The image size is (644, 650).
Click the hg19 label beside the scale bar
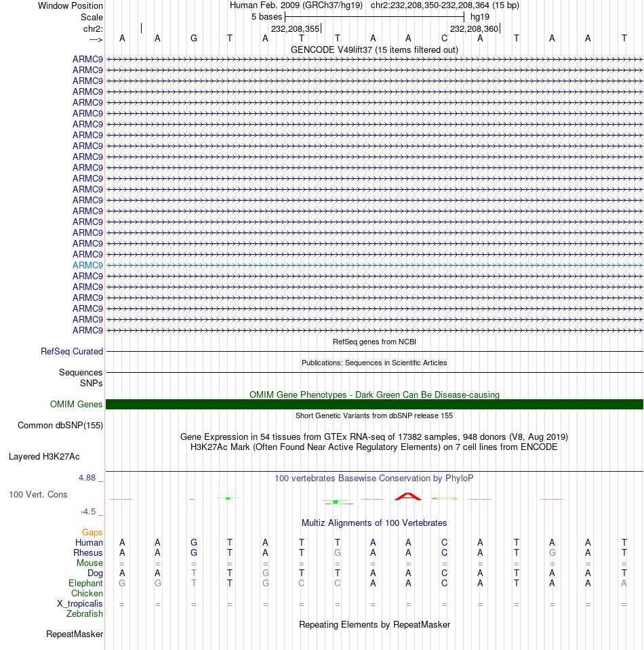pyautogui.click(x=480, y=17)
